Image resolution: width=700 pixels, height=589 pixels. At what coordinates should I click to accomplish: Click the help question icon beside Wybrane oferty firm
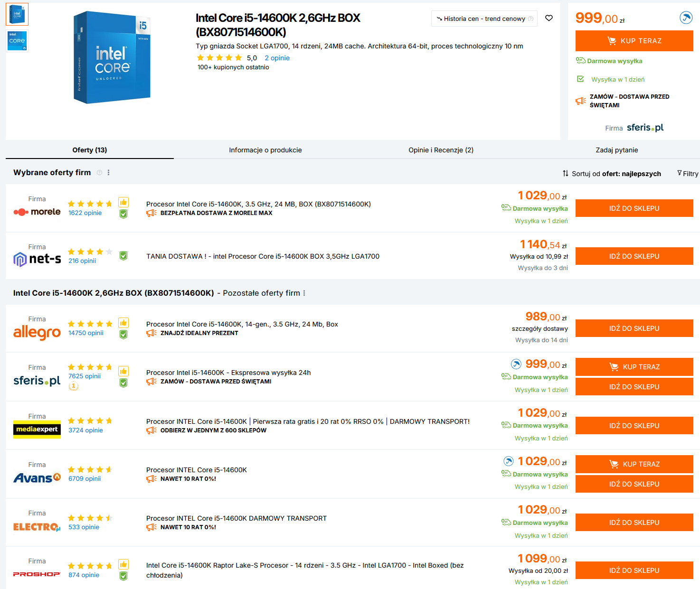(x=99, y=173)
